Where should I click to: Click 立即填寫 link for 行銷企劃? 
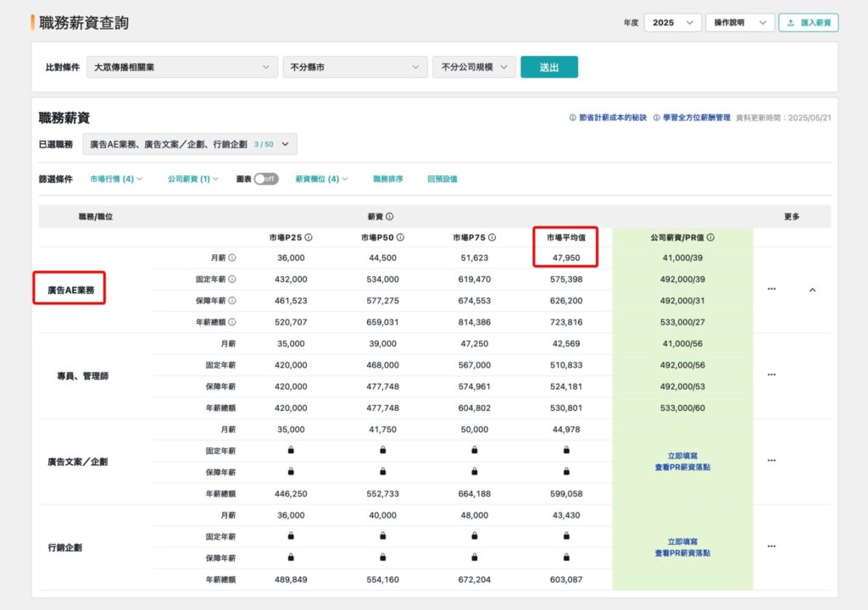(682, 542)
